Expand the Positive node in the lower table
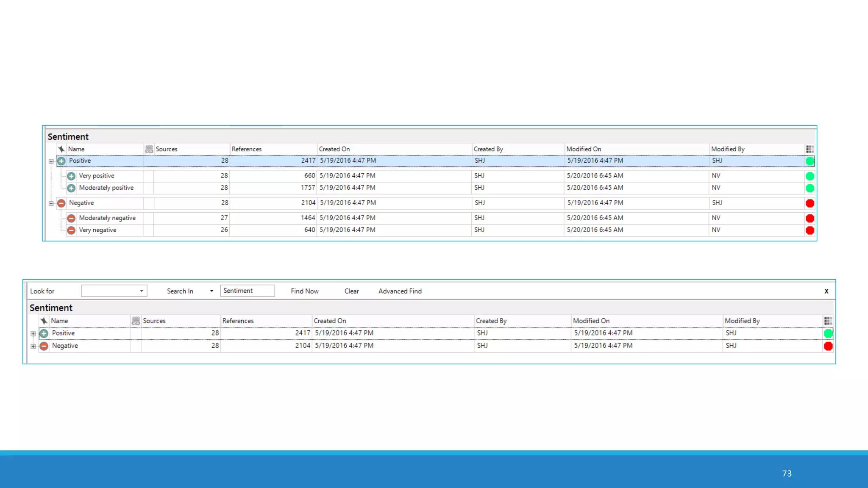The width and height of the screenshot is (868, 488). [33, 334]
